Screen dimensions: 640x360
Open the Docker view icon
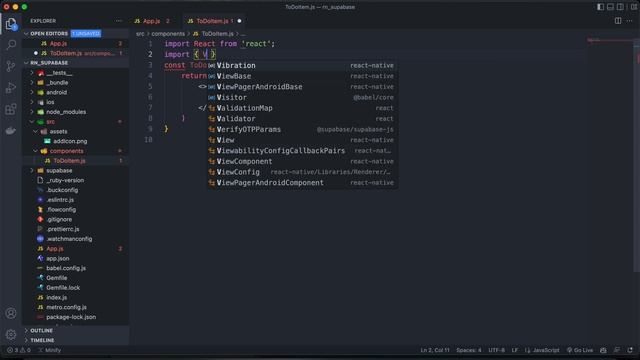tap(11, 131)
